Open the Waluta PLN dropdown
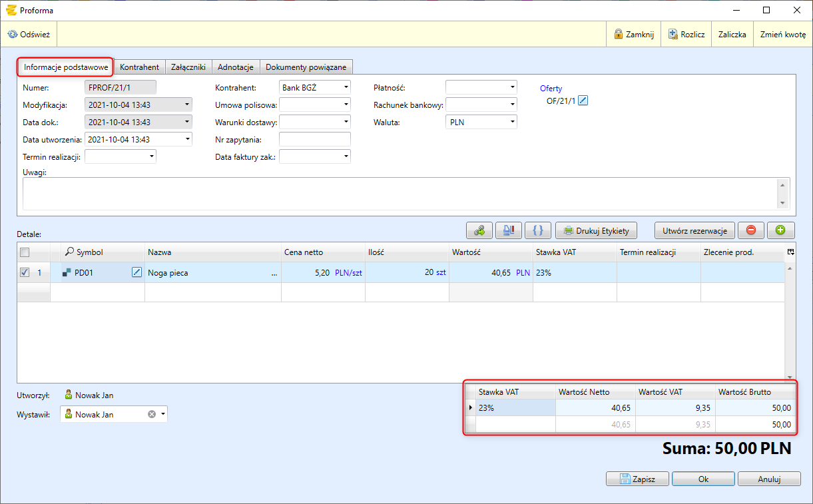Screen dimensions: 813x504 (x=512, y=122)
